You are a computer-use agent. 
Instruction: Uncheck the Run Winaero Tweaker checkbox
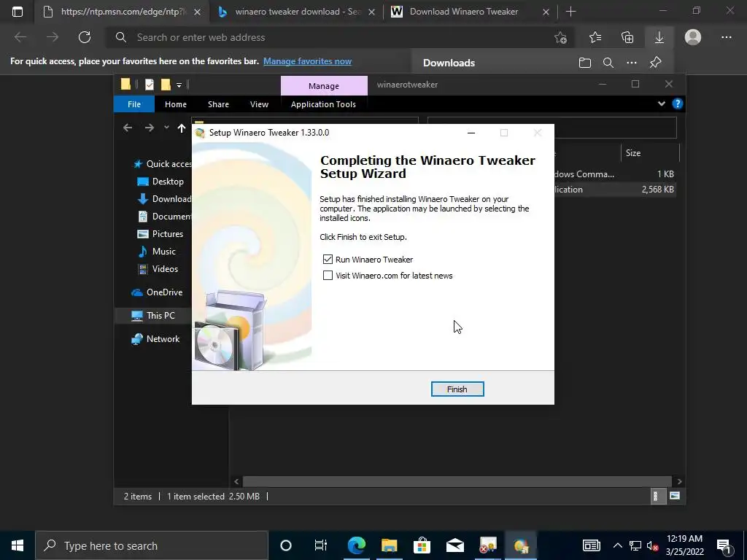tap(328, 259)
